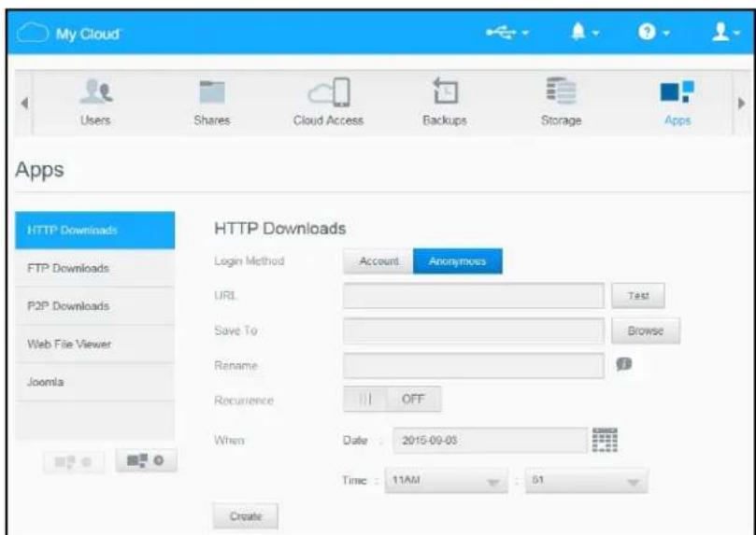Open the help question mark icon
This screenshot has height=535, width=756.
click(x=653, y=33)
